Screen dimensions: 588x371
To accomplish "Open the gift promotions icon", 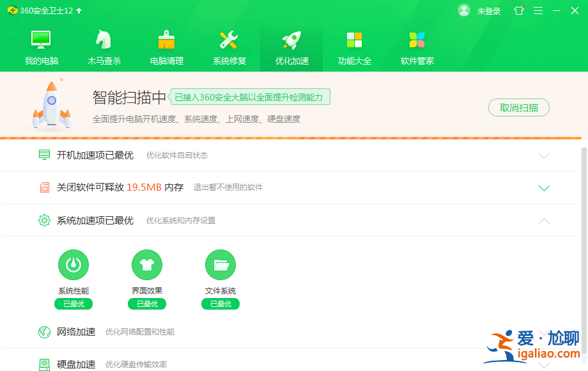I will pyautogui.click(x=518, y=10).
